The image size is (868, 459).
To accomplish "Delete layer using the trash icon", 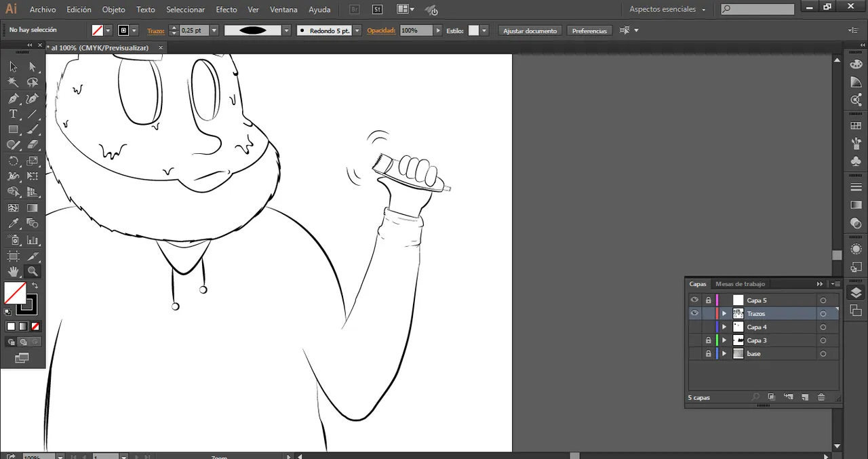I will point(821,397).
